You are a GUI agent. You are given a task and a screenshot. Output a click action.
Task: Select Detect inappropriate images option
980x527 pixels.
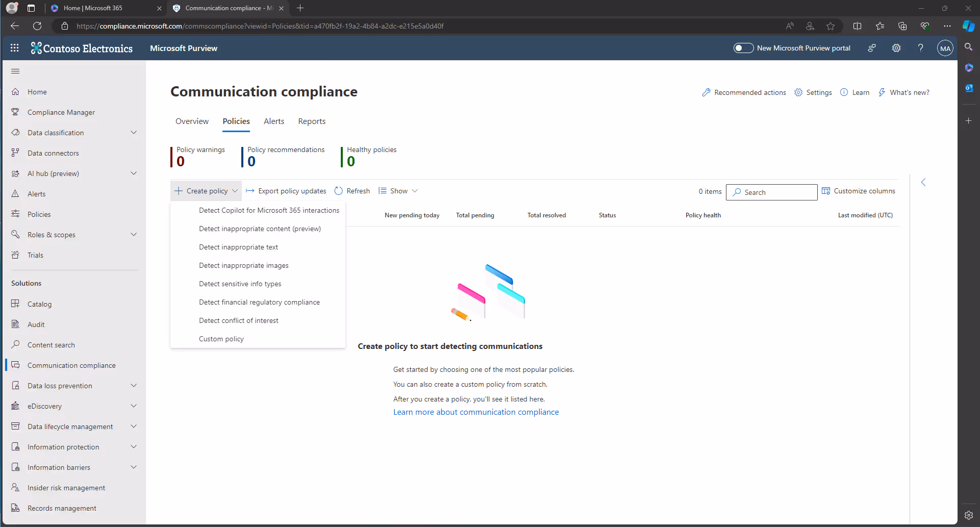tap(243, 265)
